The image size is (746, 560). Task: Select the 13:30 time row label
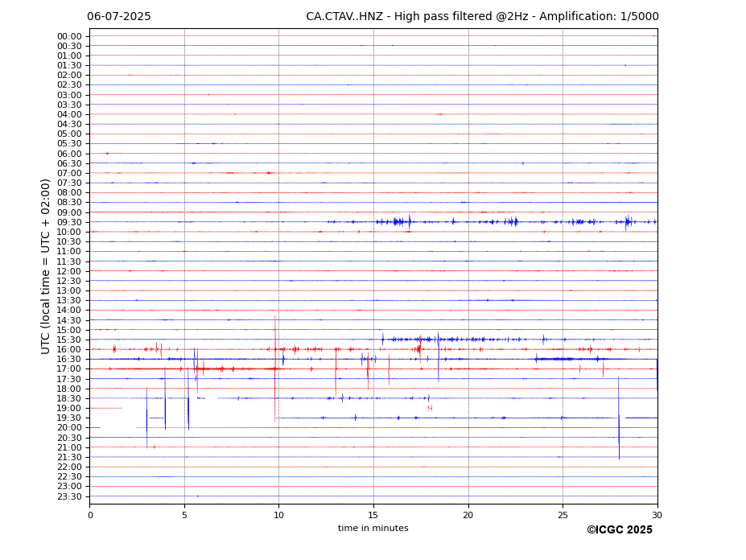(x=69, y=301)
